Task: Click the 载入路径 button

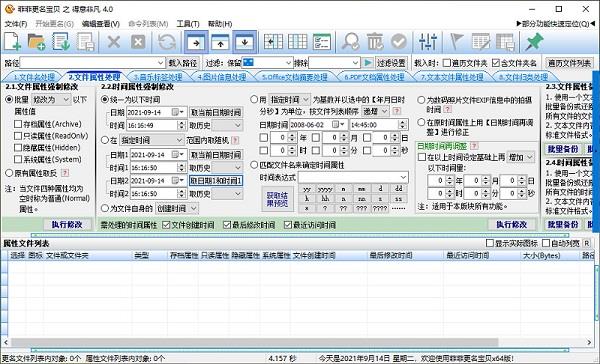Action: coord(183,63)
